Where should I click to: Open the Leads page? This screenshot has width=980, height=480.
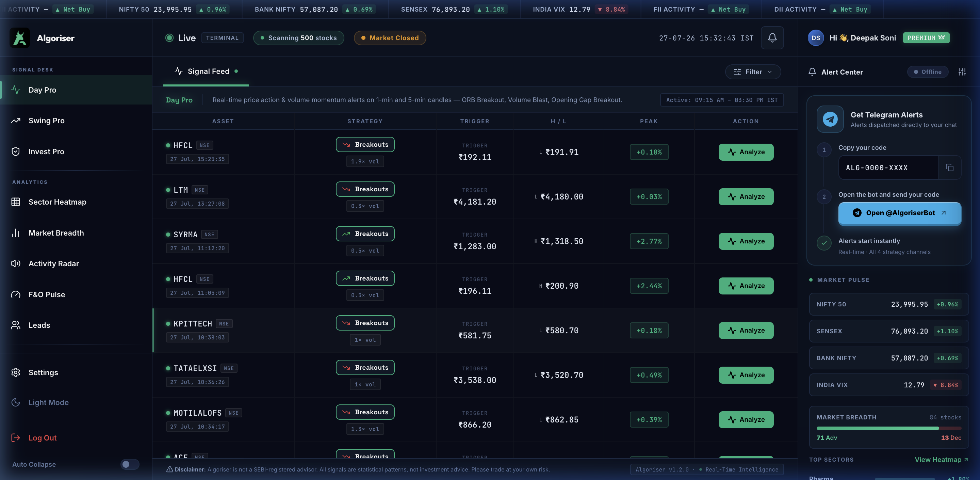pyautogui.click(x=76, y=325)
